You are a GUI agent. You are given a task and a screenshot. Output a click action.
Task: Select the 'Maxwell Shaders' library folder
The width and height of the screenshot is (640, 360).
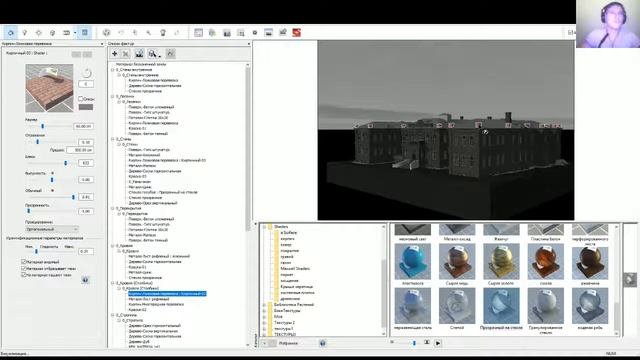tap(295, 269)
